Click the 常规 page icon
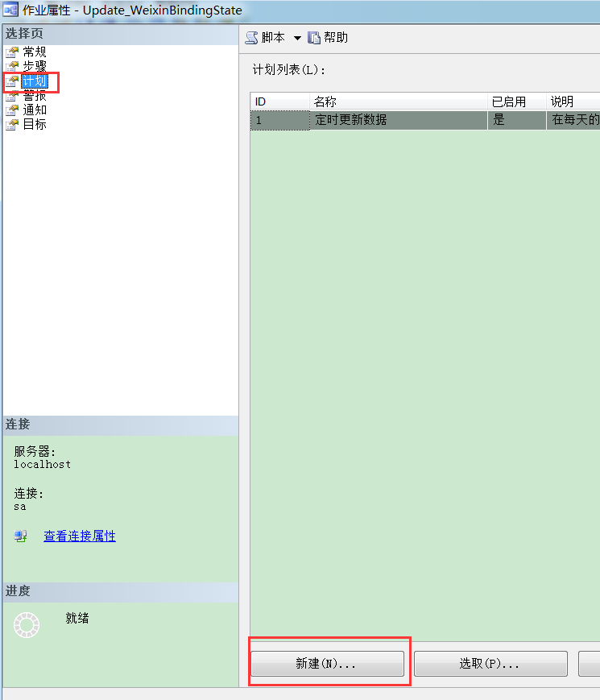This screenshot has width=600, height=700. [x=12, y=52]
